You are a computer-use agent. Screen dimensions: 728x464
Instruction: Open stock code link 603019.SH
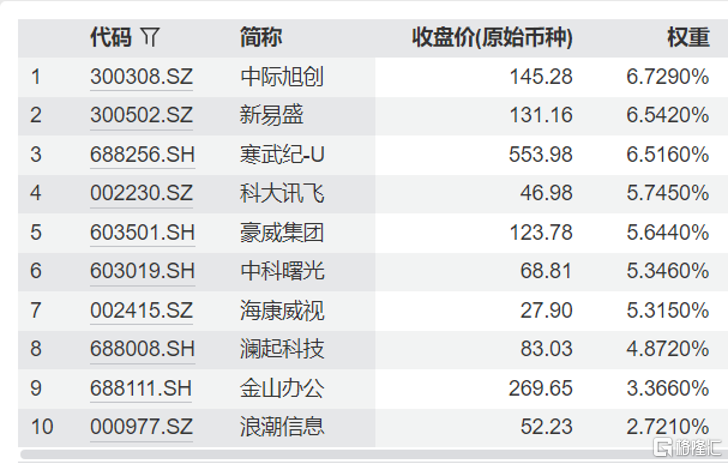142,271
